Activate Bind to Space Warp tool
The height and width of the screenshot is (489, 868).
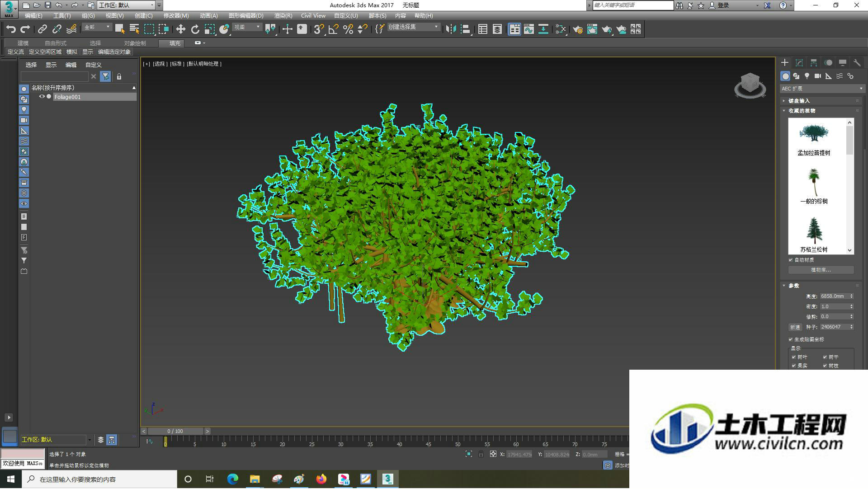[x=71, y=29]
